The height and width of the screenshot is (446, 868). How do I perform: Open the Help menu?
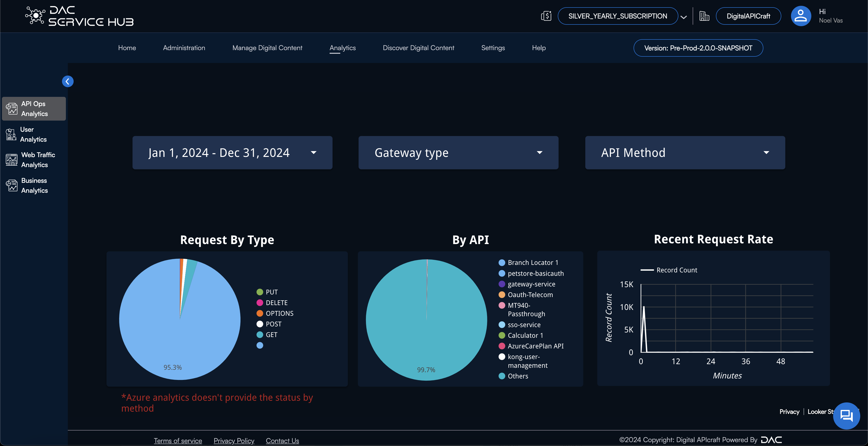click(539, 48)
